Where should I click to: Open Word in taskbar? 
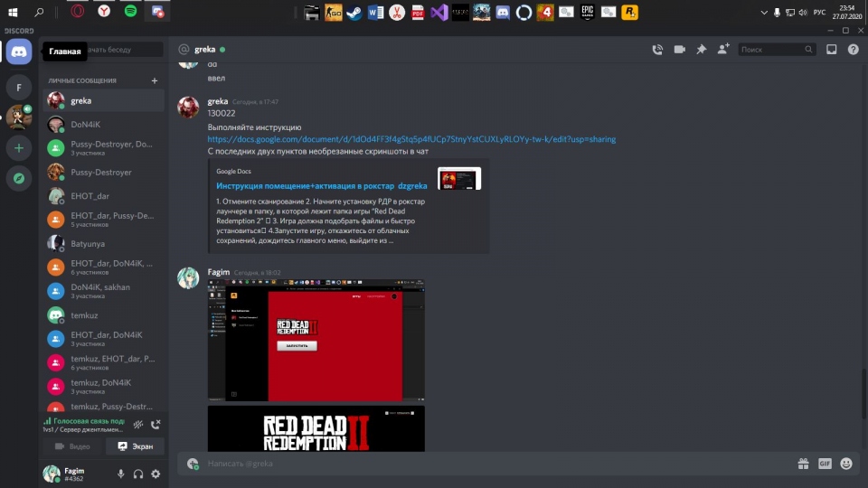pos(375,12)
